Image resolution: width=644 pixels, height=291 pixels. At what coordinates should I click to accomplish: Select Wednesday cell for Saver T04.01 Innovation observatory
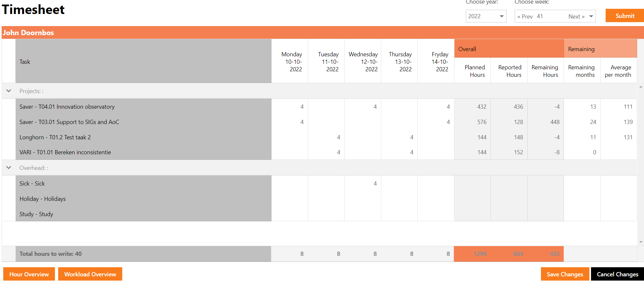[363, 106]
